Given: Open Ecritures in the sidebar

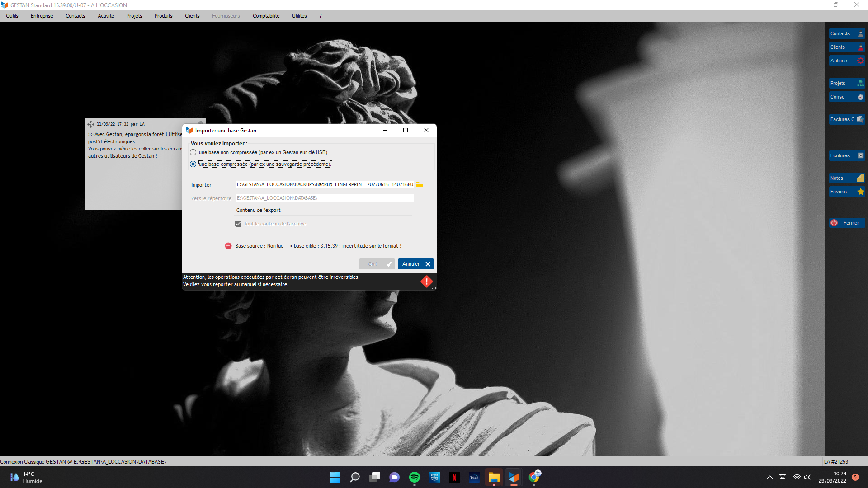Looking at the screenshot, I should click(x=846, y=155).
